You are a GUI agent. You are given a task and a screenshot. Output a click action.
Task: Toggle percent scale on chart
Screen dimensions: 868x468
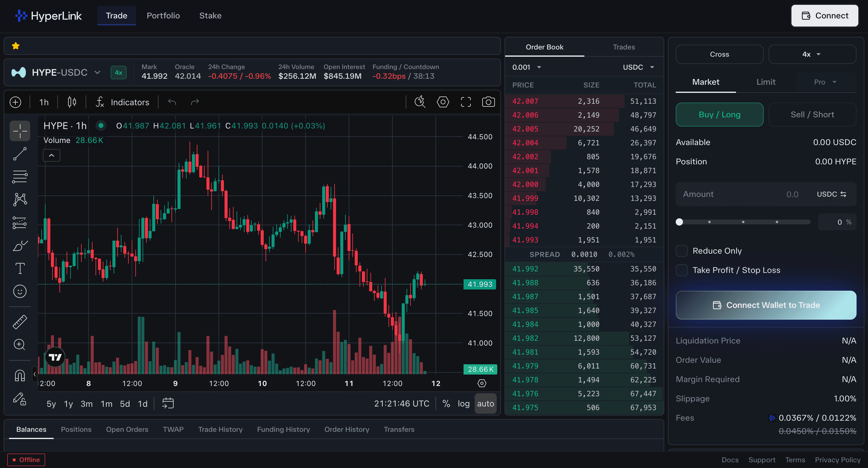tap(446, 403)
